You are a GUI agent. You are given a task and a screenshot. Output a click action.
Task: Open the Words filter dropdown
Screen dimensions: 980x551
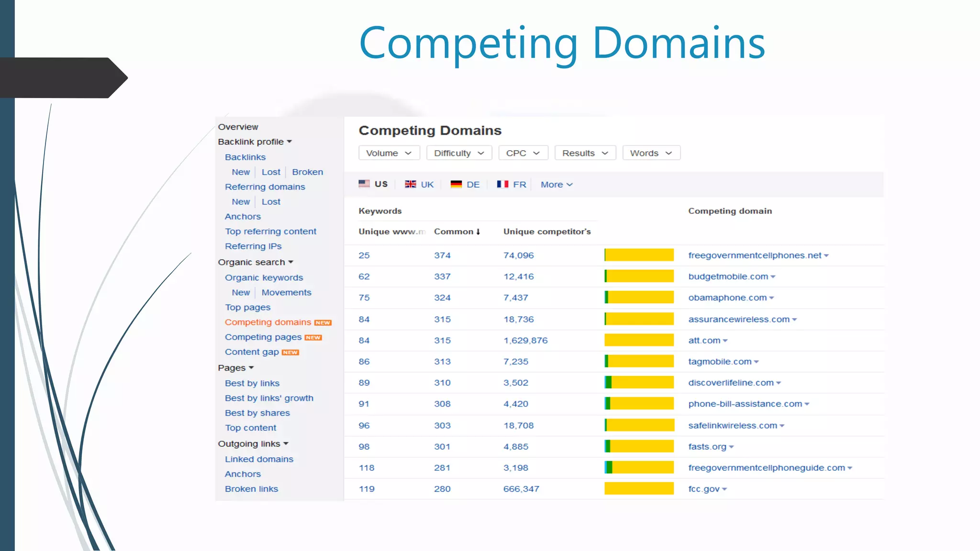coord(651,153)
